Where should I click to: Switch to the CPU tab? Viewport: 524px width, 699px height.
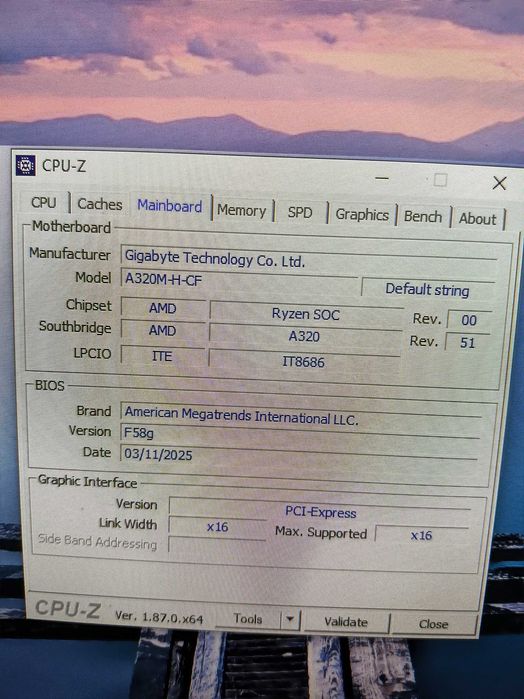(44, 202)
